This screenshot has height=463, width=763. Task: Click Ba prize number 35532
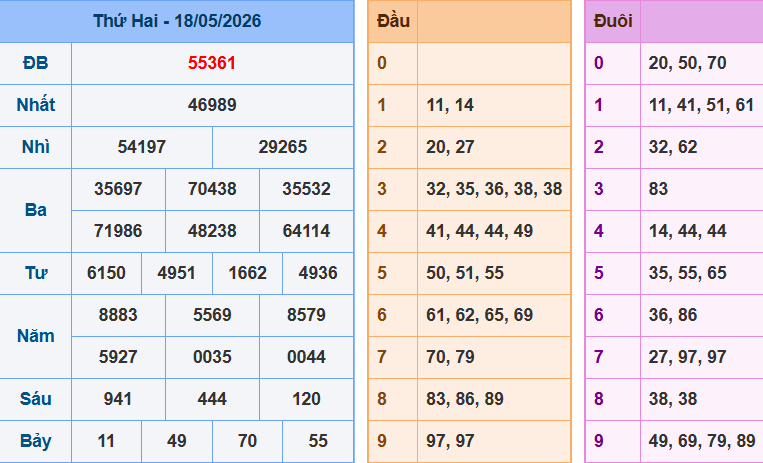(307, 188)
